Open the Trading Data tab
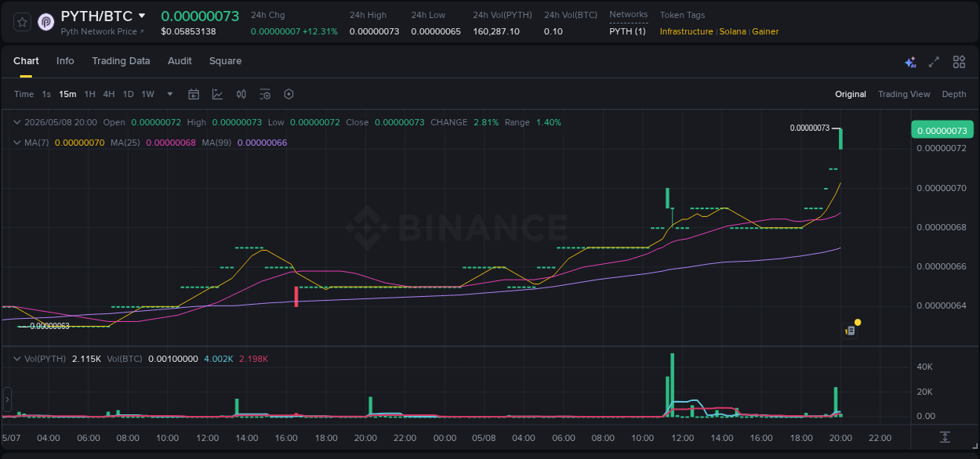This screenshot has width=980, height=459. [x=121, y=61]
